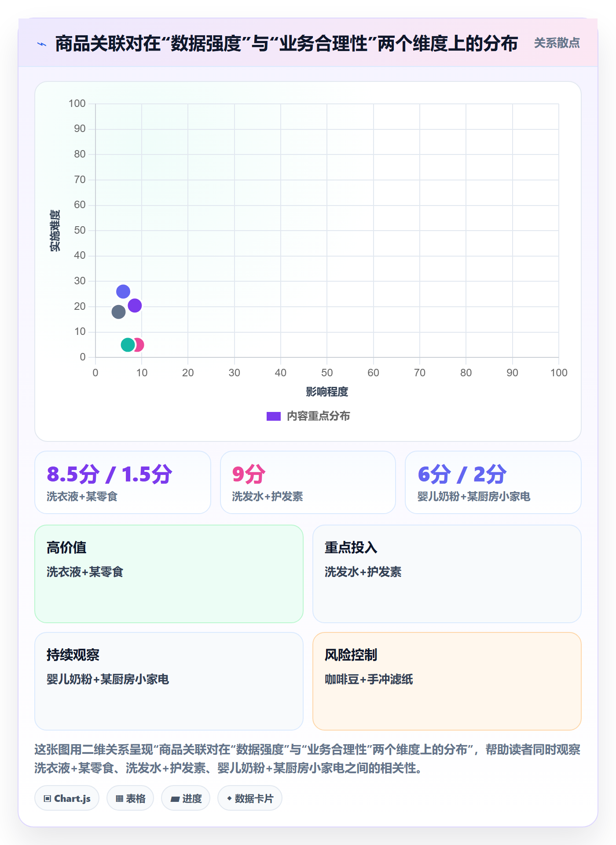Click 洗发水+护发素 text in 重点投入 card
This screenshot has width=616, height=845.
pyautogui.click(x=363, y=572)
